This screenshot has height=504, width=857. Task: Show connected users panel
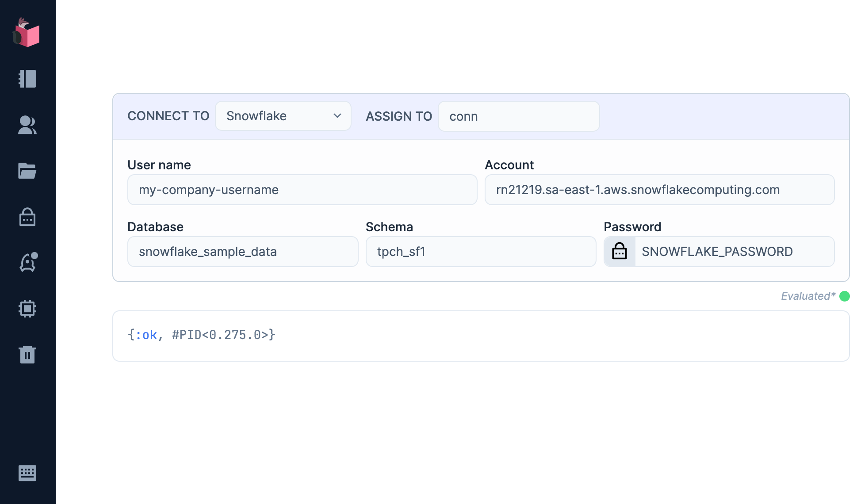(27, 125)
